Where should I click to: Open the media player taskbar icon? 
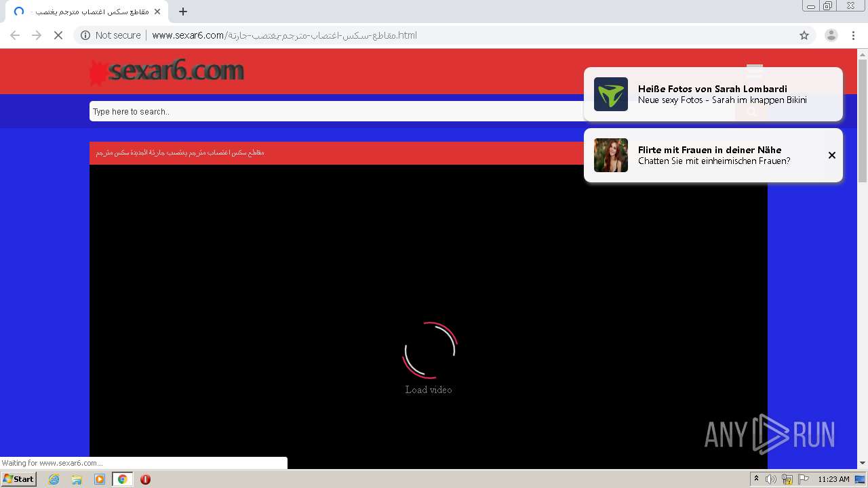tap(100, 479)
